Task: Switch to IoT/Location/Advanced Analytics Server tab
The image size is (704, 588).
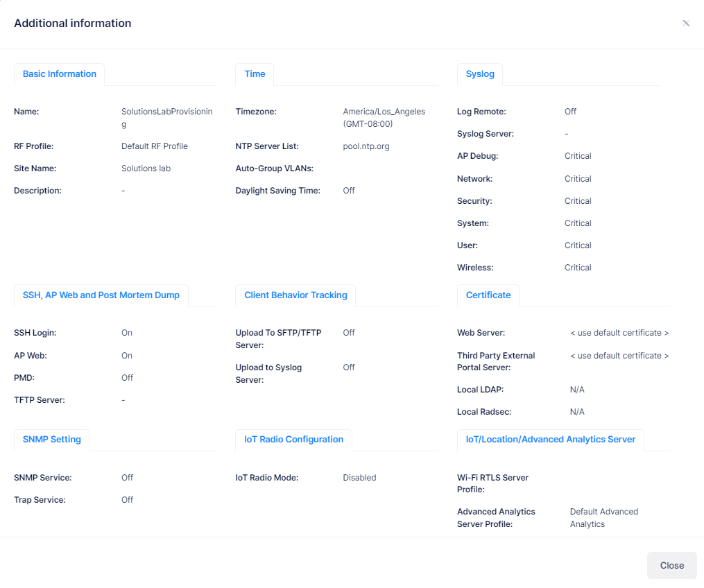Action: click(551, 440)
